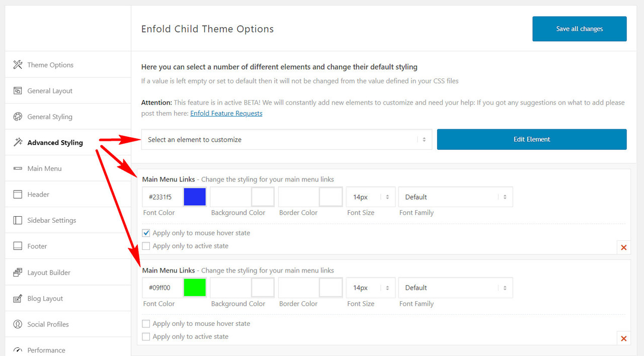Screen dimensions: 644x356
Task: Open the Performance tab
Action: tap(68, 348)
